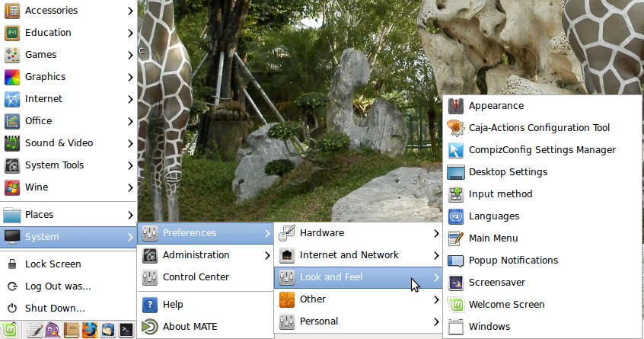
Task: Click the Shut Down power icon
Action: (x=12, y=309)
